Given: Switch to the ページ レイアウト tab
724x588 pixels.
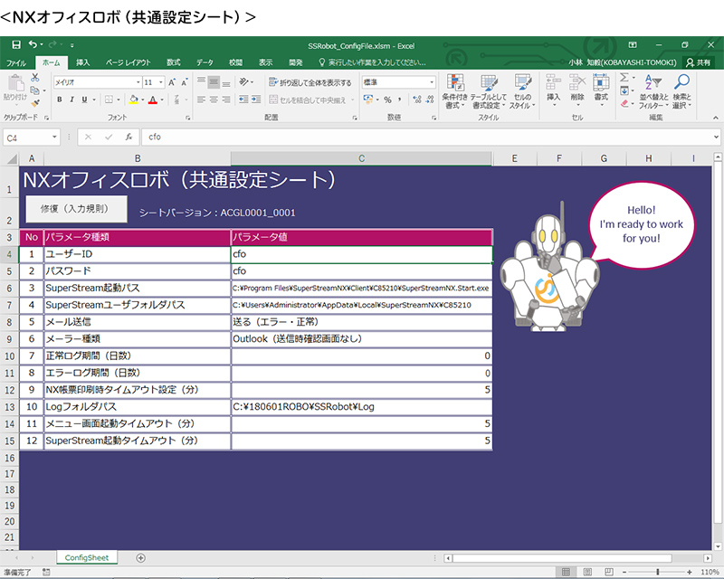Looking at the screenshot, I should pos(128,62).
